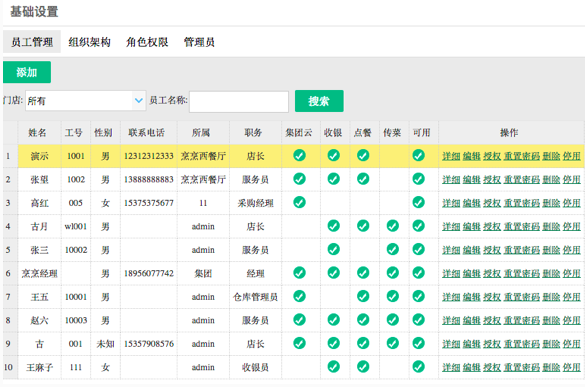The width and height of the screenshot is (585, 387).
Task: Click 编辑 link for 古月
Action: pos(472,227)
